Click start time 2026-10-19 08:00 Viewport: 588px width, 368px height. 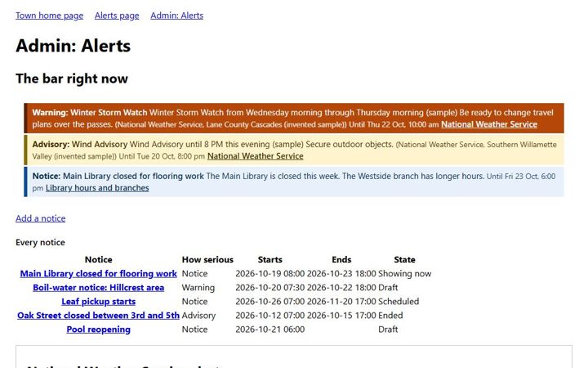tap(270, 274)
